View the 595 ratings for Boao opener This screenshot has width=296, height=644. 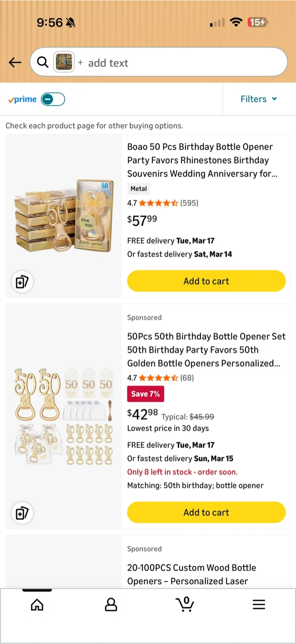pos(189,203)
